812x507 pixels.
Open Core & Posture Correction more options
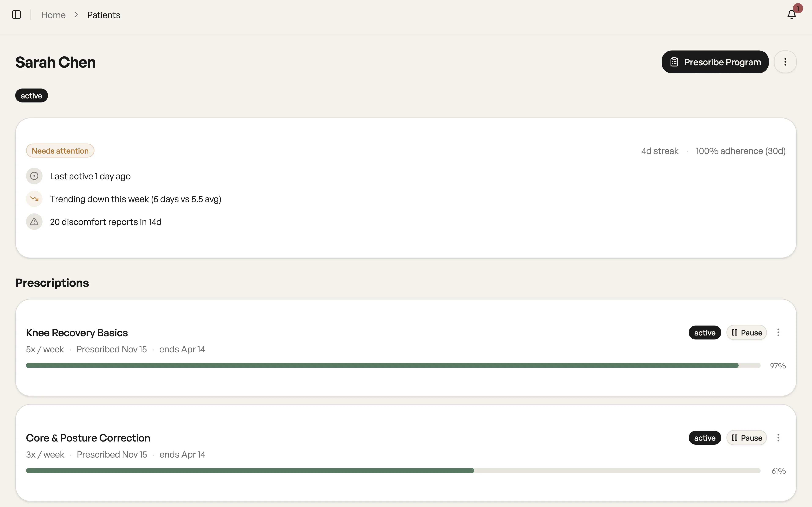pyautogui.click(x=778, y=438)
